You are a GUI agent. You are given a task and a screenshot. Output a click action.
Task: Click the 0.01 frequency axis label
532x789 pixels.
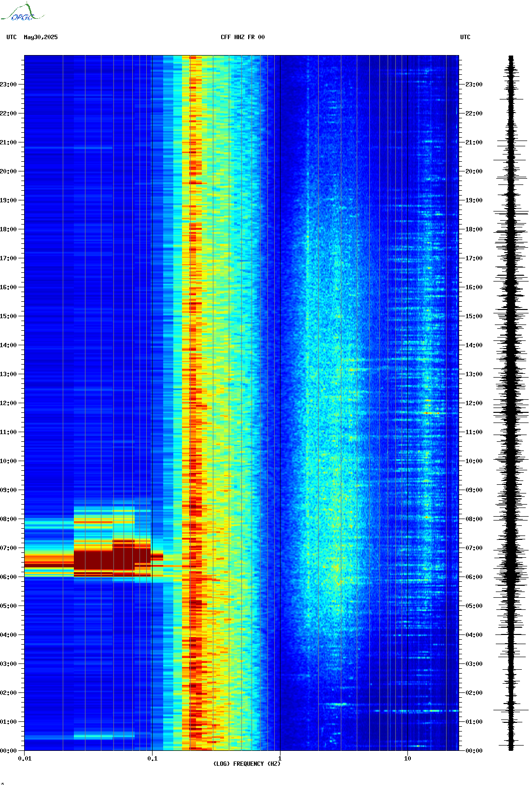(x=25, y=758)
